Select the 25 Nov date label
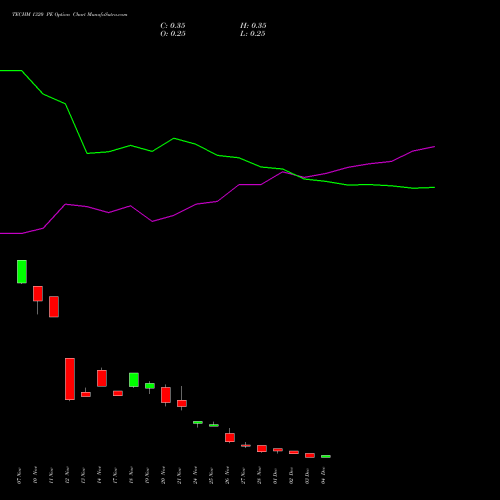The width and height of the screenshot is (500, 500). pyautogui.click(x=211, y=476)
